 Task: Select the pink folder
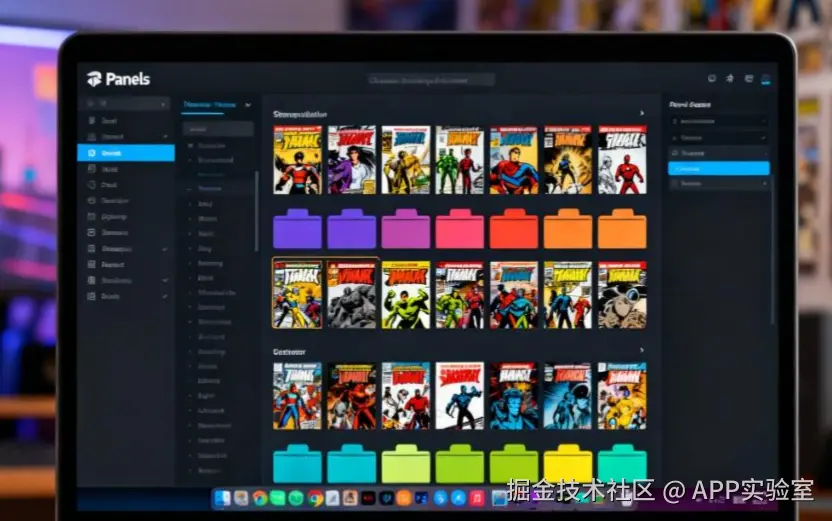pos(460,229)
